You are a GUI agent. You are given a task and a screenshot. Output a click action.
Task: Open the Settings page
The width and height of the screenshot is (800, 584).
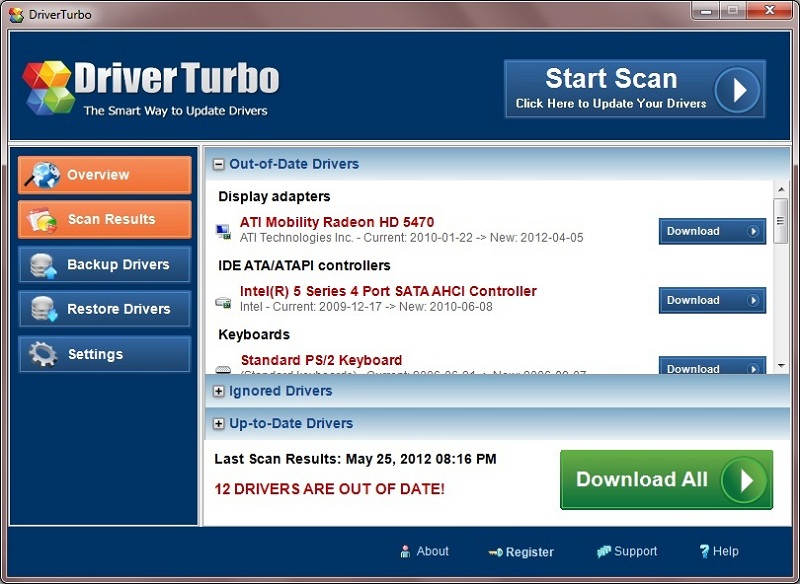[x=105, y=354]
